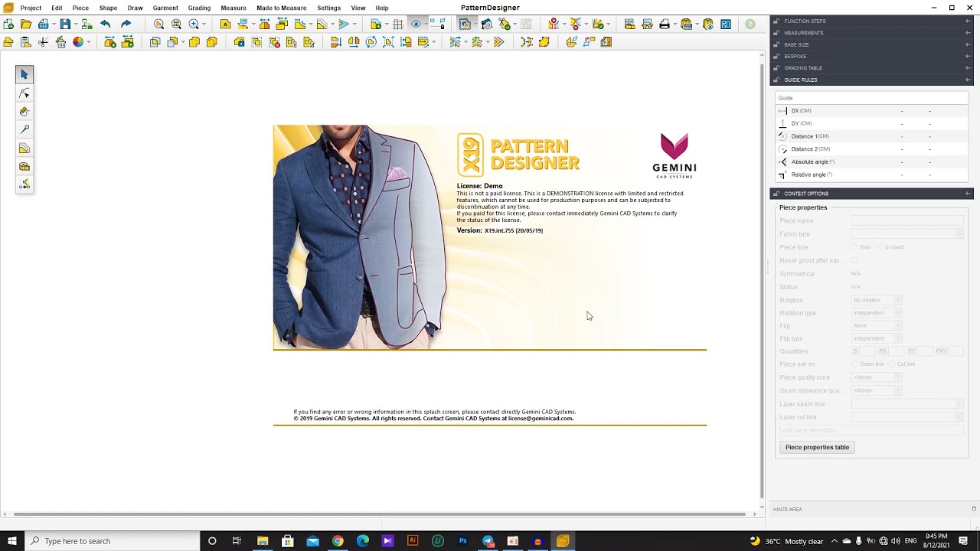Open Photoshop from the taskbar
This screenshot has width=980, height=551.
point(462,541)
